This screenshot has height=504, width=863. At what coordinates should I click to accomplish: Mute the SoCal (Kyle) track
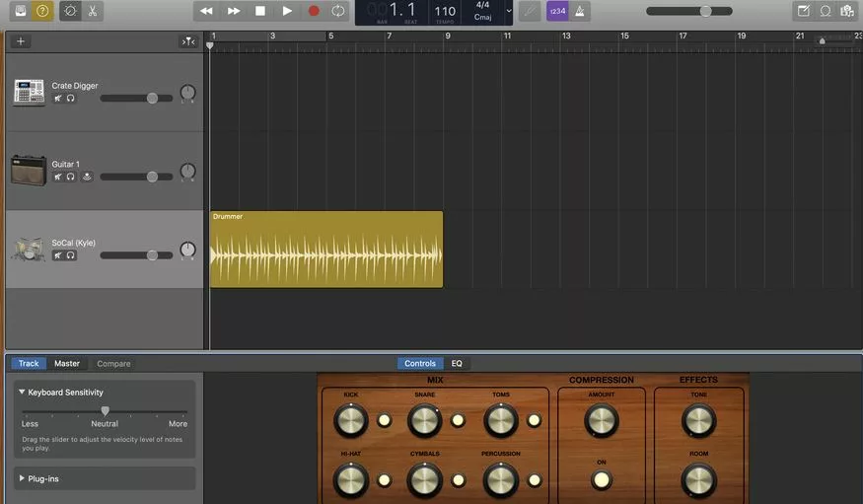point(58,255)
